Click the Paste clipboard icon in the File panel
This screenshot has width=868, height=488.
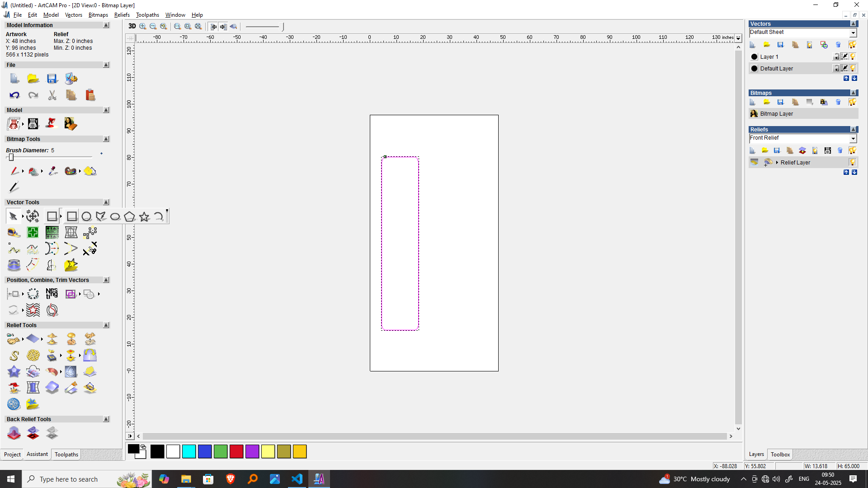coord(90,95)
